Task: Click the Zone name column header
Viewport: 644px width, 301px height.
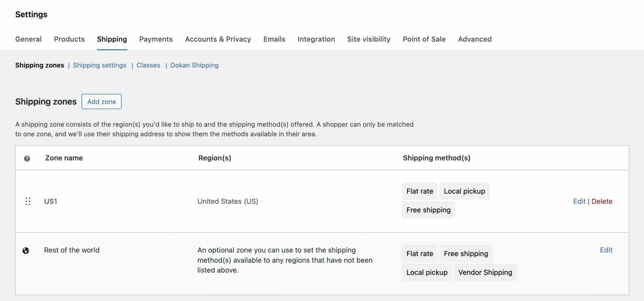Action: pyautogui.click(x=64, y=158)
